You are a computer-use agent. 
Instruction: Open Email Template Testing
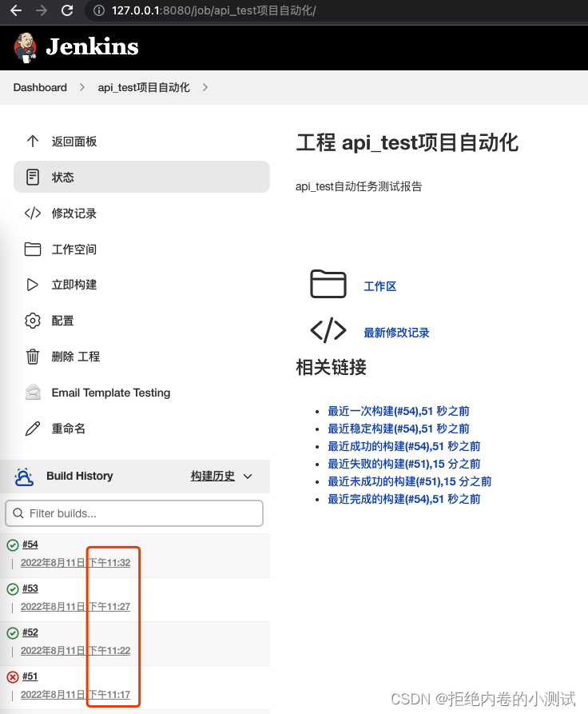(111, 393)
